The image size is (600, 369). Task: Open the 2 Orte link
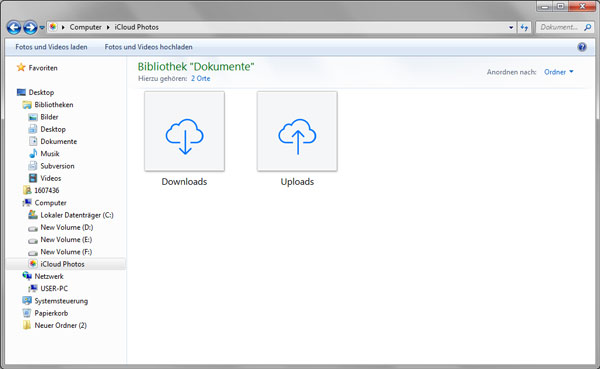pyautogui.click(x=201, y=78)
